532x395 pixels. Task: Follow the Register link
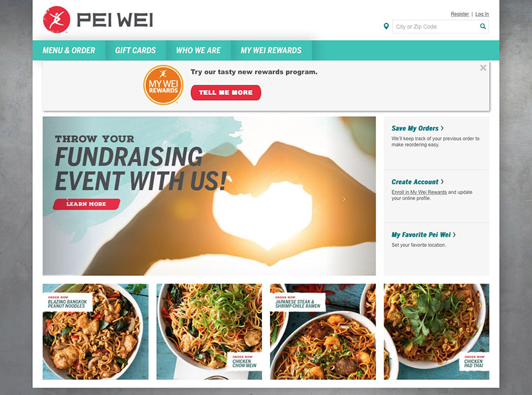click(460, 14)
